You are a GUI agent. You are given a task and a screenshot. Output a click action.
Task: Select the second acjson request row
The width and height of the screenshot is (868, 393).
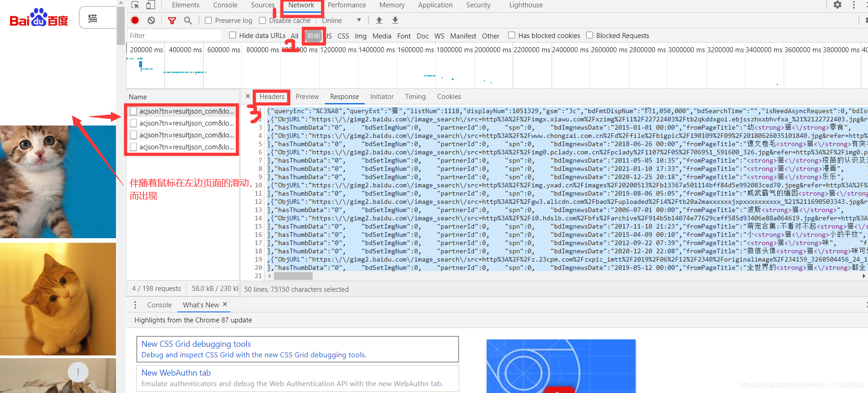tap(182, 123)
